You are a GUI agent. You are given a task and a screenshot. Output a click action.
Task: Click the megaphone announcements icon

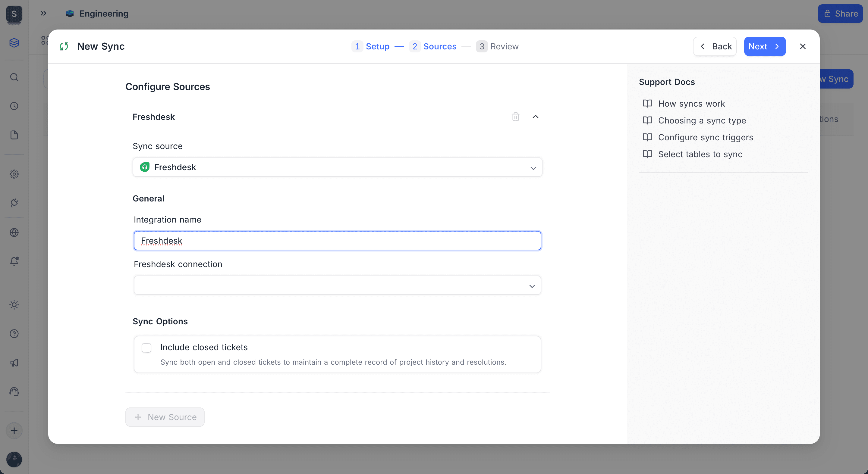coord(14,363)
